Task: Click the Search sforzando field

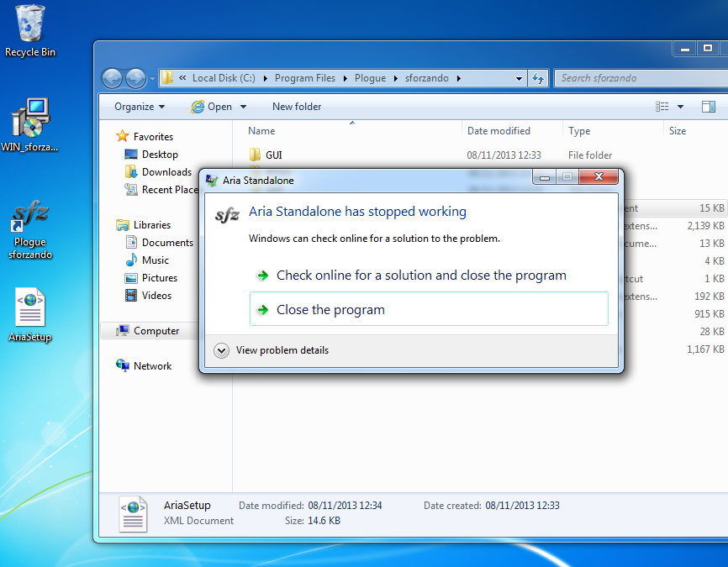Action: point(641,78)
